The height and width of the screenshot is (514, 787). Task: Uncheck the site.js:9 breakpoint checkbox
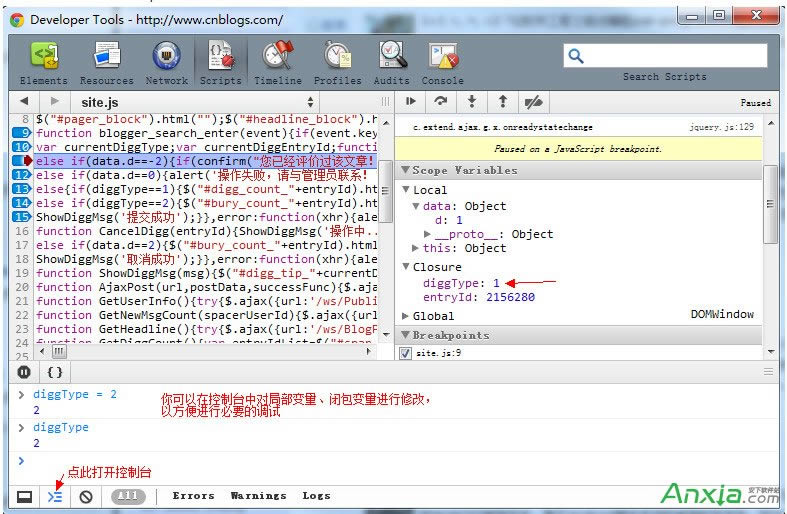tap(406, 353)
